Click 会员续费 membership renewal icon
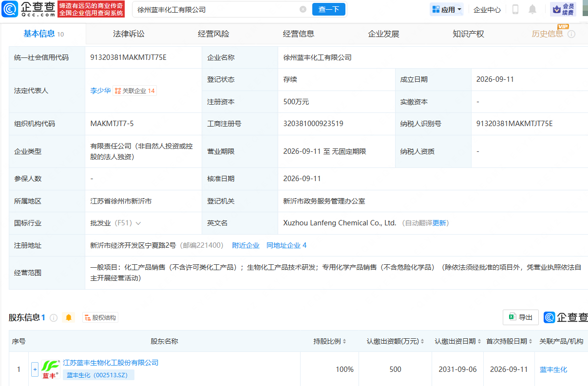Viewport: 588px width, 386px height. [563, 9]
